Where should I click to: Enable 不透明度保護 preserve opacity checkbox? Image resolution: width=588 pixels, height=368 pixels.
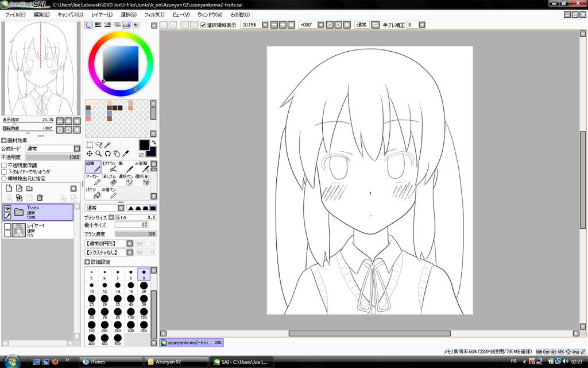[x=4, y=165]
